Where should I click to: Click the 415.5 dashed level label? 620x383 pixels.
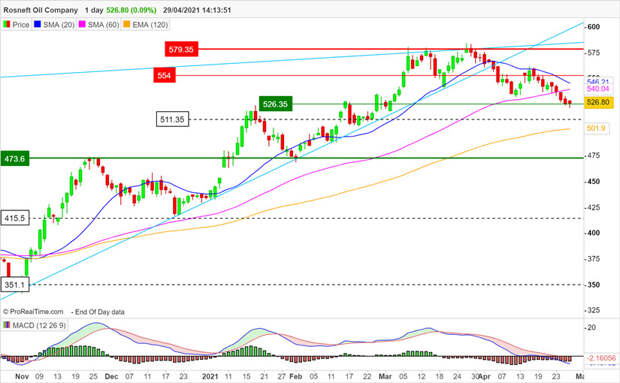point(15,218)
